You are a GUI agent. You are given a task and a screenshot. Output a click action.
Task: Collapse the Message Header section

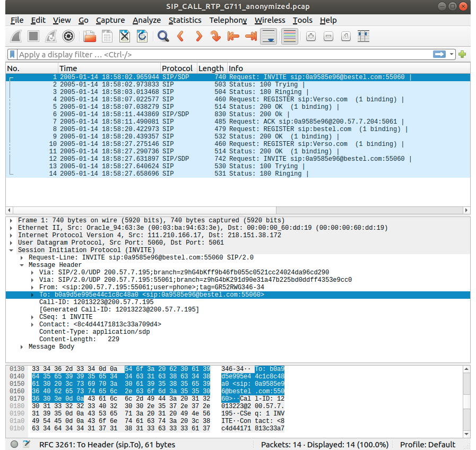pos(22,265)
